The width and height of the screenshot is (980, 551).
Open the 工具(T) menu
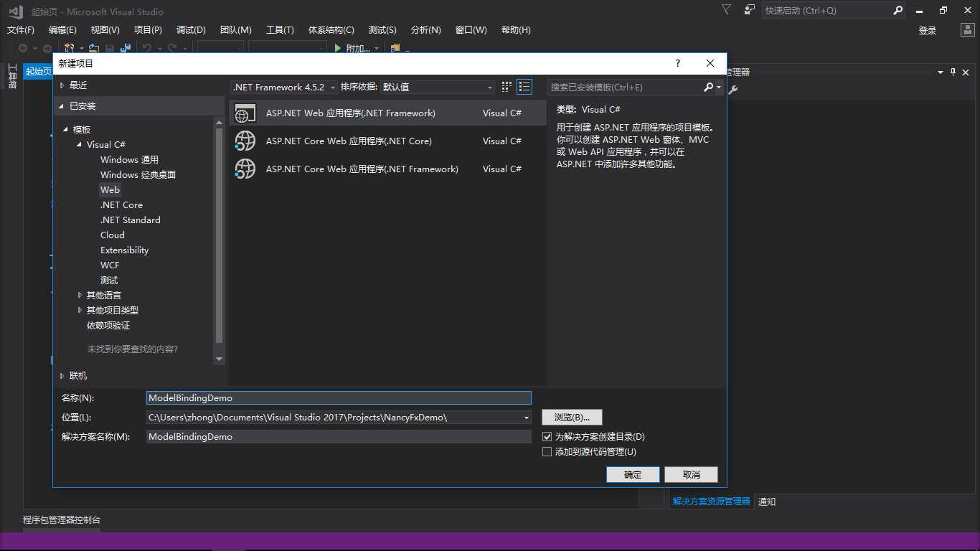click(280, 29)
